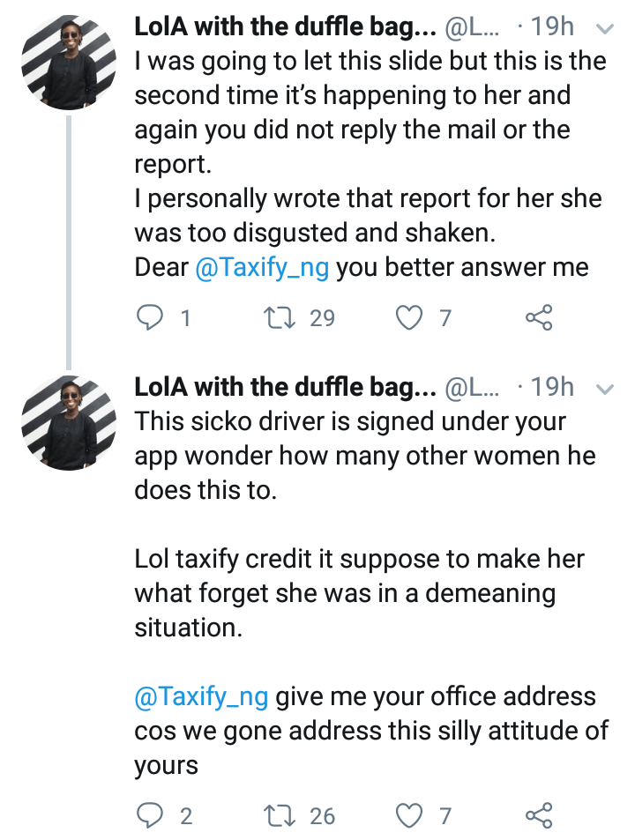Like the first tweet with 7 likes
Screen dimensions: 635x840
pyautogui.click(x=410, y=317)
